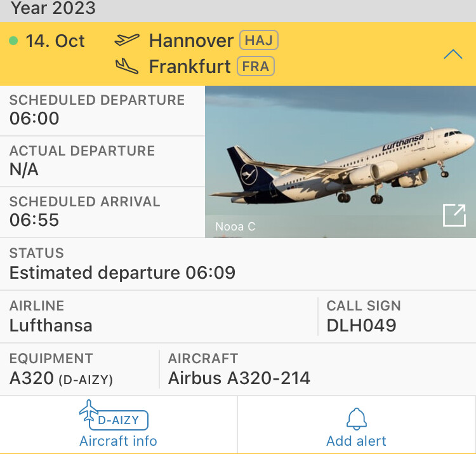Screen dimensions: 476x454
Task: Click the Add alert bell icon
Action: [356, 418]
